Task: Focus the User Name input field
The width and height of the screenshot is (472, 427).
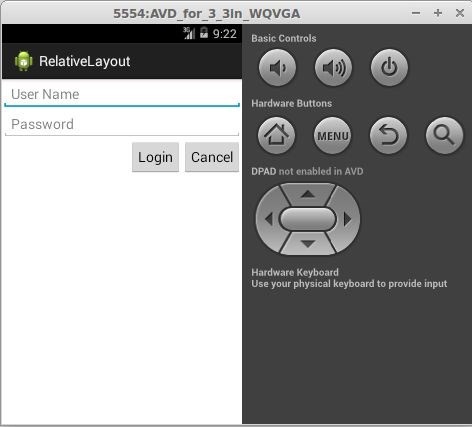Action: pos(122,95)
